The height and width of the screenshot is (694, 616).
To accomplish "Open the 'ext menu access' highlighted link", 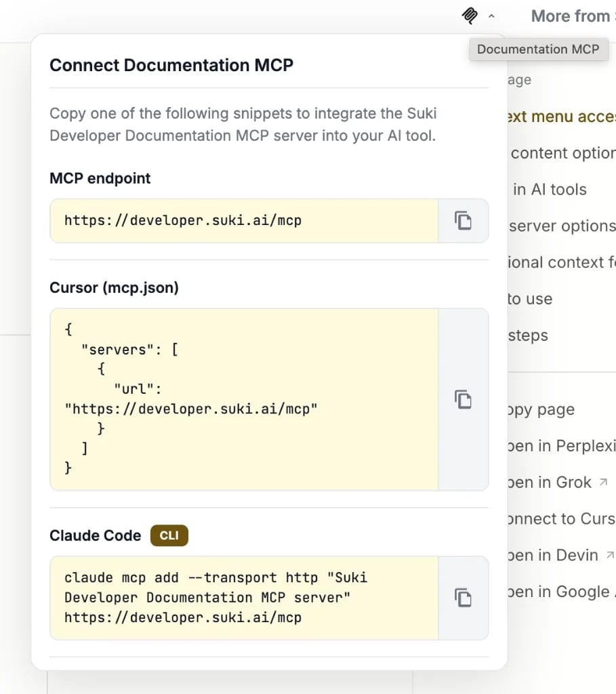I will click(x=562, y=117).
